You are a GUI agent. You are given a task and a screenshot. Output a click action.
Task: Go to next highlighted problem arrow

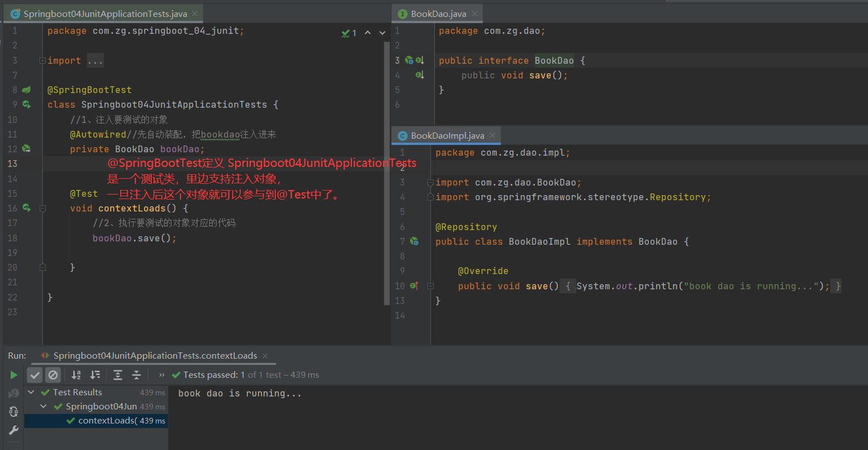[x=382, y=33]
